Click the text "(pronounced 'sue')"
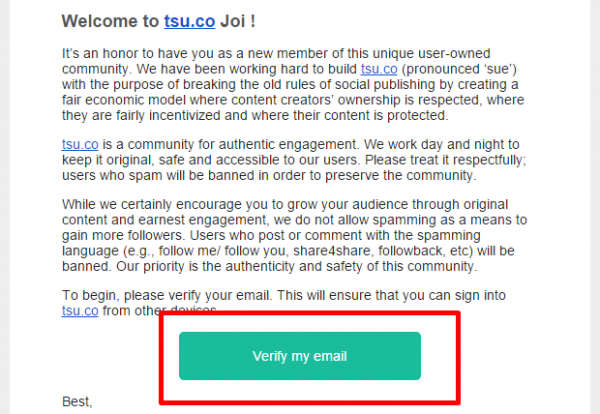 [459, 69]
